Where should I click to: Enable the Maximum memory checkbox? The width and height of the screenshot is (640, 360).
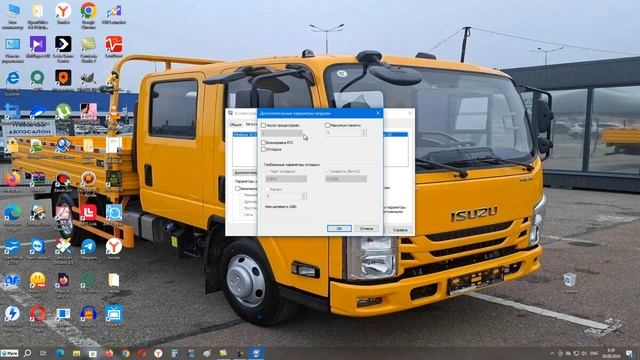[x=327, y=125]
